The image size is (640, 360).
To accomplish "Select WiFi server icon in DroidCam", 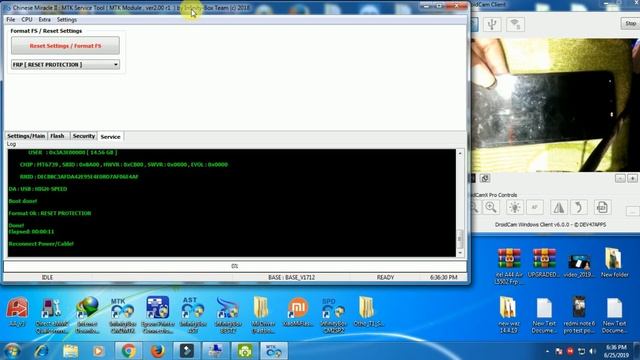I will pyautogui.click(x=516, y=24).
